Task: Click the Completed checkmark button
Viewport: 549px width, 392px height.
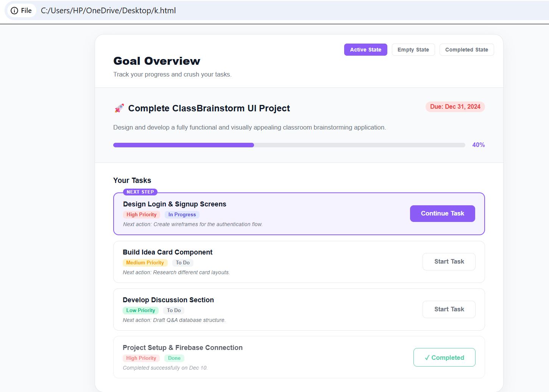Action: [444, 358]
